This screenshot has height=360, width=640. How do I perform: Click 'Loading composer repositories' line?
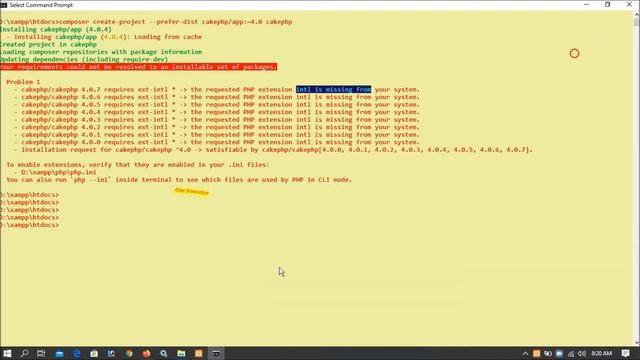tap(101, 51)
